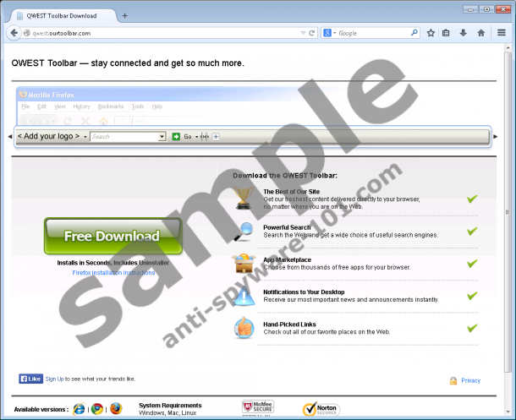The height and width of the screenshot is (420, 516).
Task: Open the Downloads arrow icon
Action: [x=463, y=33]
